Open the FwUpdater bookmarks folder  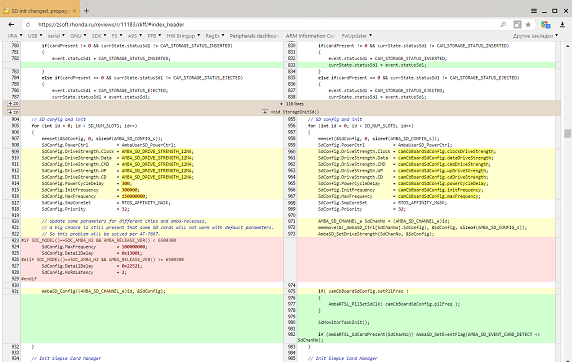click(x=357, y=36)
